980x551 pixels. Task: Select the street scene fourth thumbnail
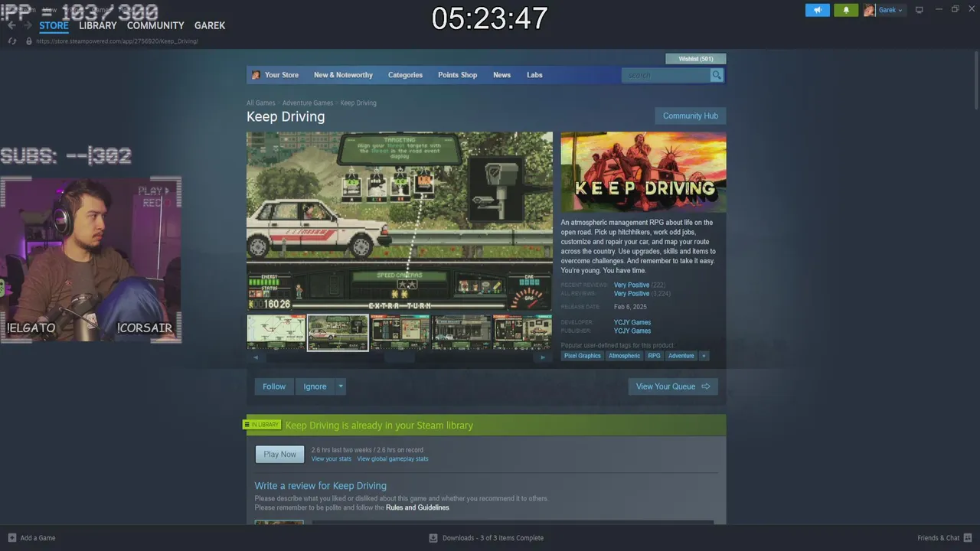tap(461, 332)
